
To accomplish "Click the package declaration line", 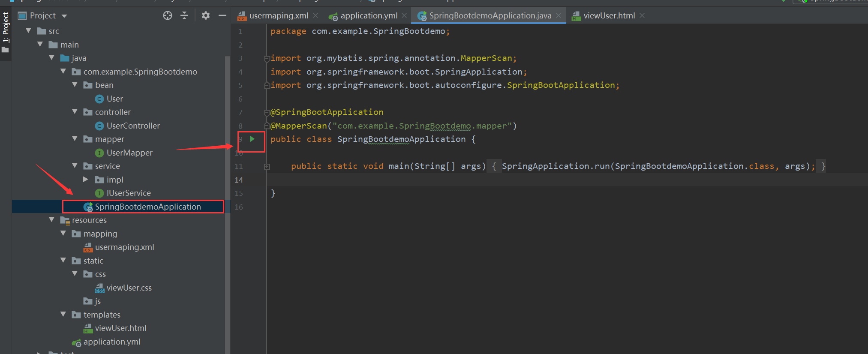I will [x=360, y=31].
